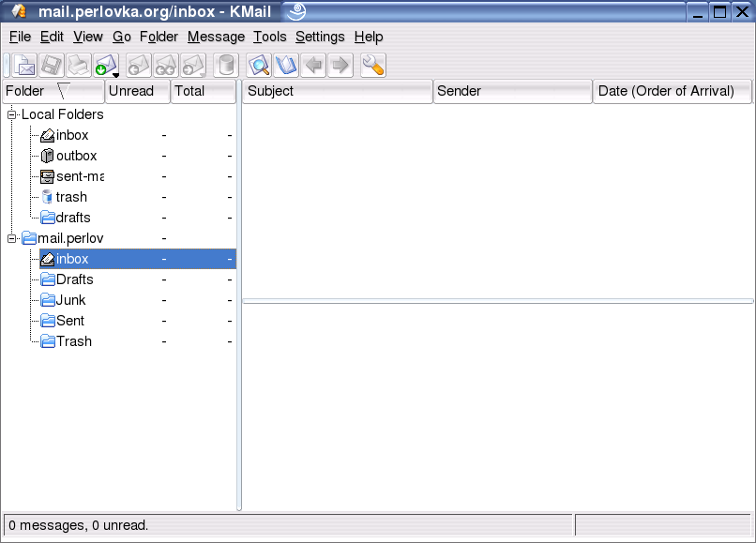
Task: Select inbox under Local Folders
Action: [x=72, y=135]
